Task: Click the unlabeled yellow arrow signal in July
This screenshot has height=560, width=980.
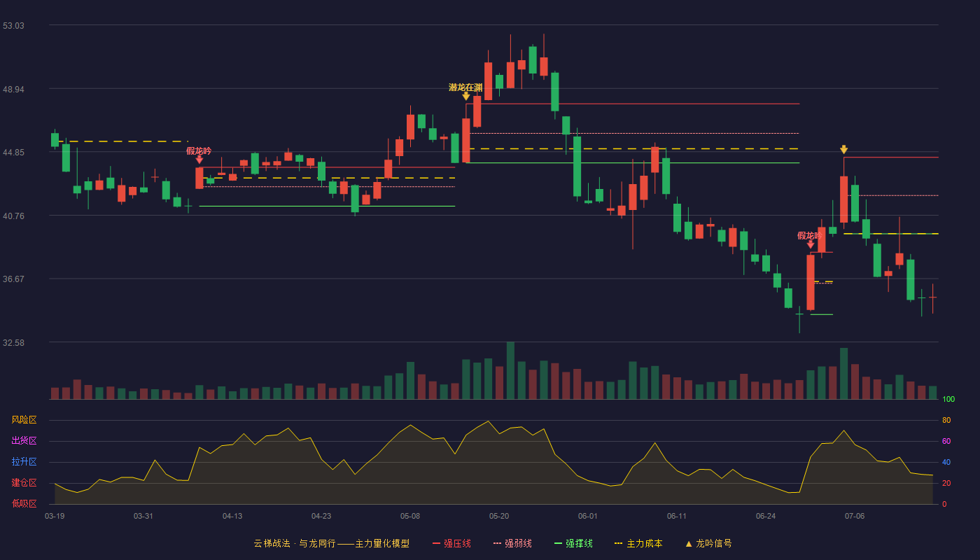Action: tap(844, 149)
